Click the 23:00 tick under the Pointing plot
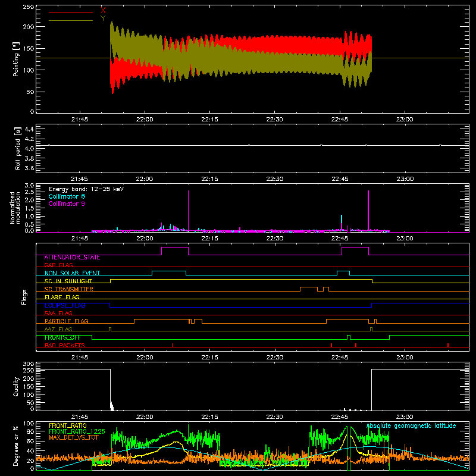The width and height of the screenshot is (476, 476). coord(405,120)
